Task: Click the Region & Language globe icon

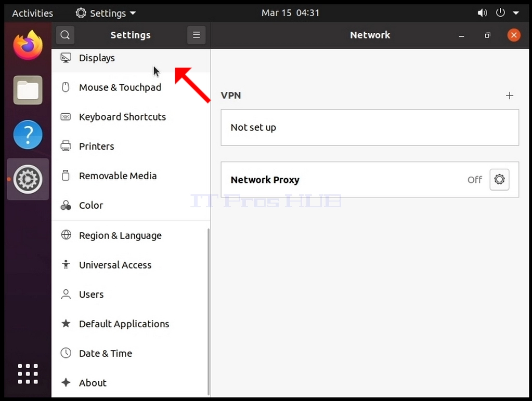Action: coord(66,235)
